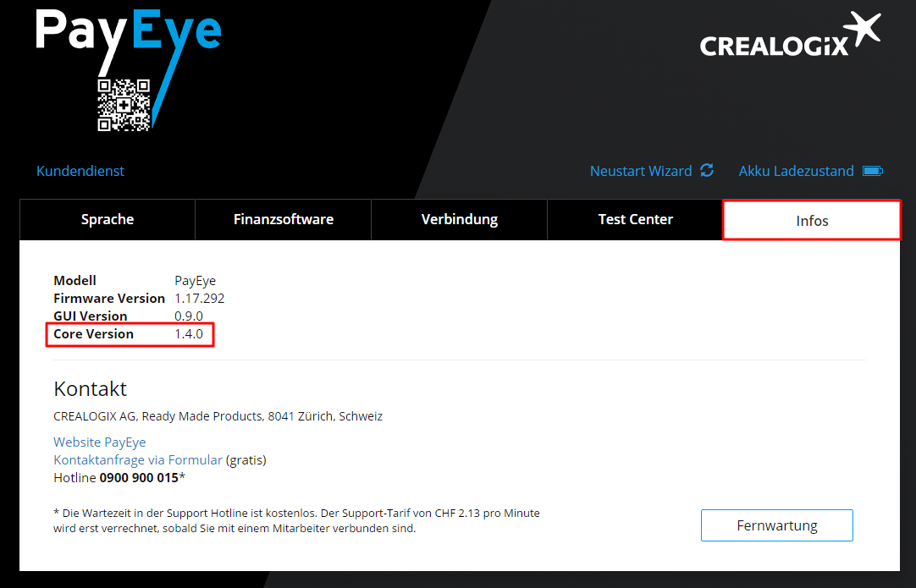Click the Core Version value 1.4.0
Screen dimensions: 916x588
click(x=189, y=334)
